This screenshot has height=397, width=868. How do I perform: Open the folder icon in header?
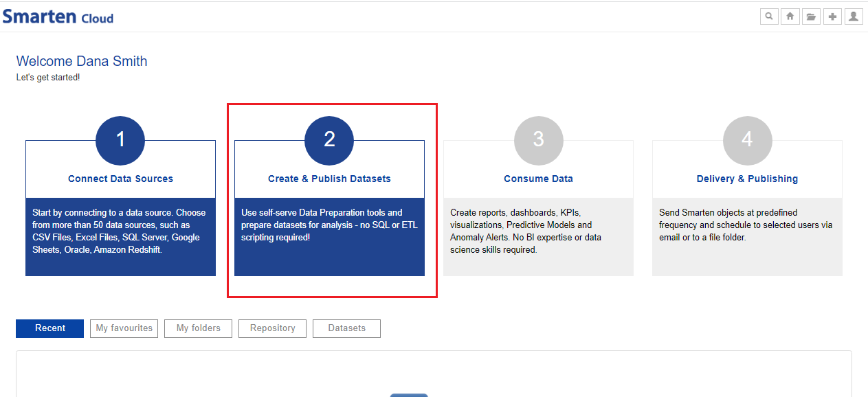pos(811,16)
